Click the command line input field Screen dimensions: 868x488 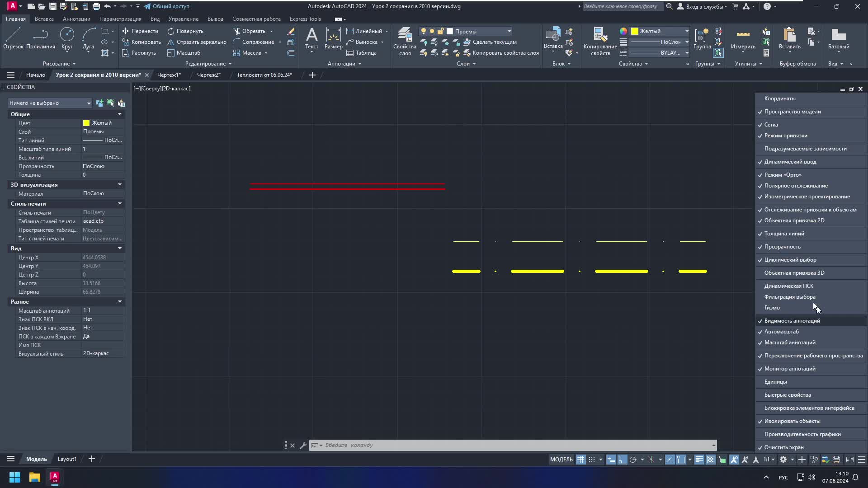[x=515, y=446]
